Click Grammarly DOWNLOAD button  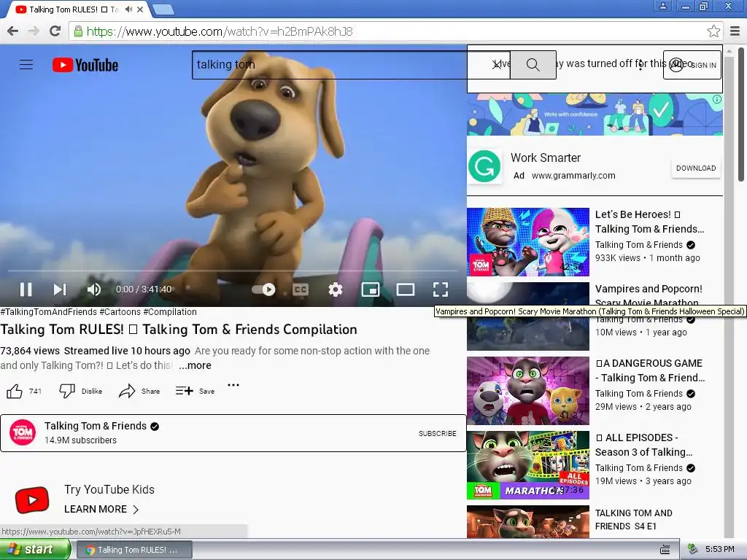point(695,168)
